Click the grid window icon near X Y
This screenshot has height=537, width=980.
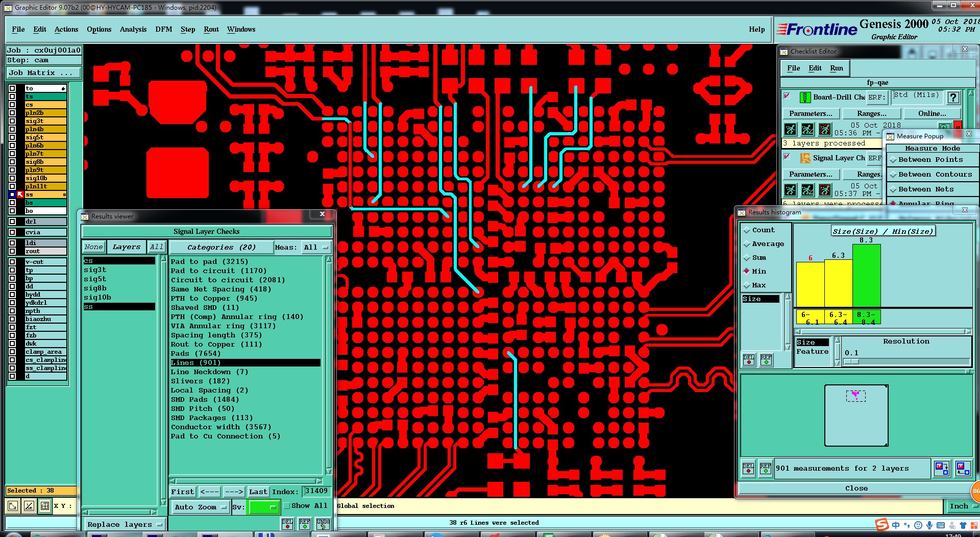(45, 506)
